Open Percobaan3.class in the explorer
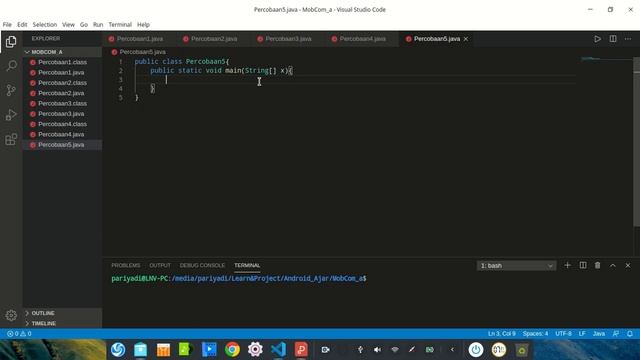The width and height of the screenshot is (640, 360). pyautogui.click(x=62, y=103)
